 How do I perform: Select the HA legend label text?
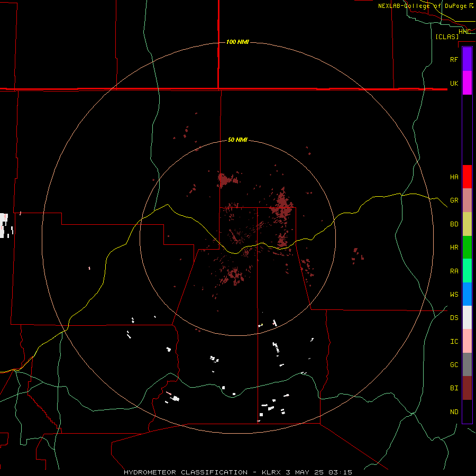coord(454,177)
